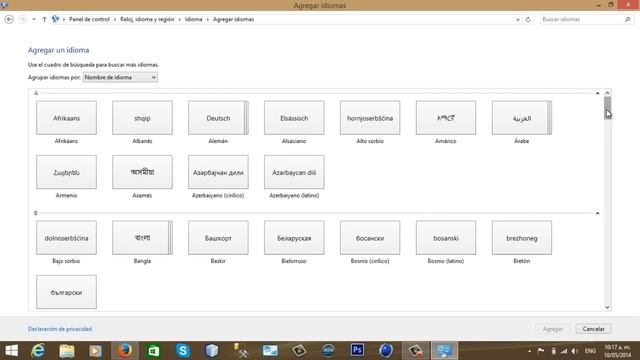Select the Elsässisch Alsaciano tile
640x360 pixels.
pos(294,118)
